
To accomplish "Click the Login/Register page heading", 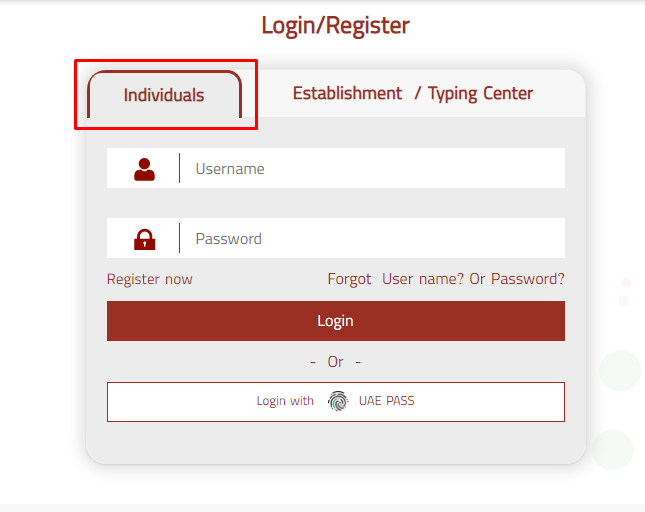I will tap(336, 25).
